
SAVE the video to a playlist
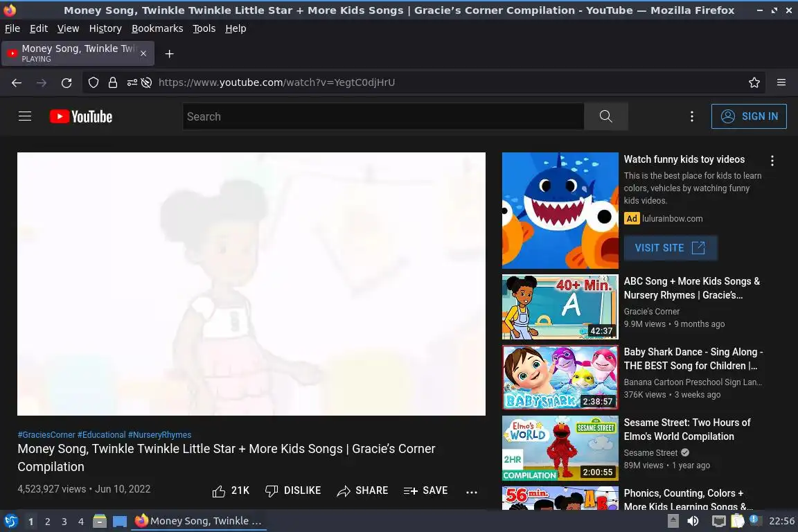pos(425,490)
